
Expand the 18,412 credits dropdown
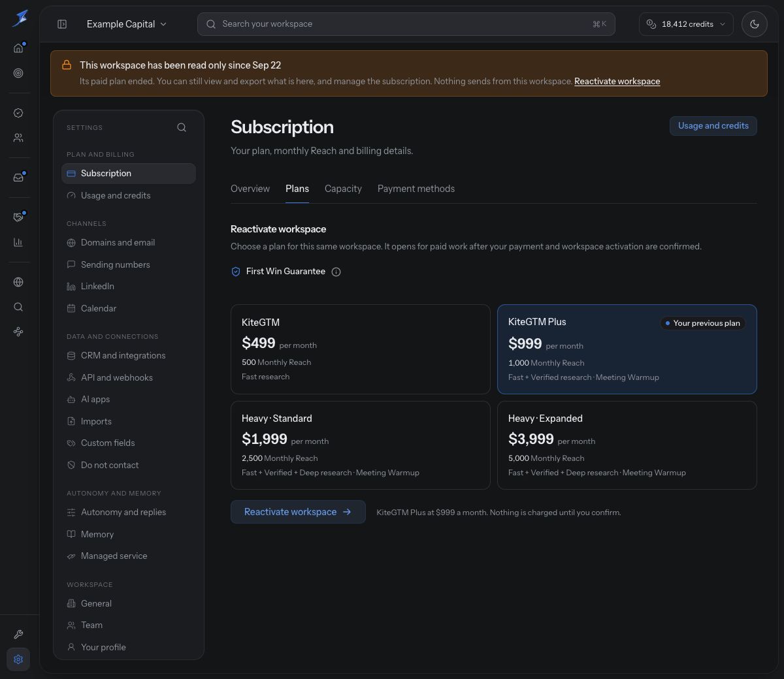[x=686, y=24]
